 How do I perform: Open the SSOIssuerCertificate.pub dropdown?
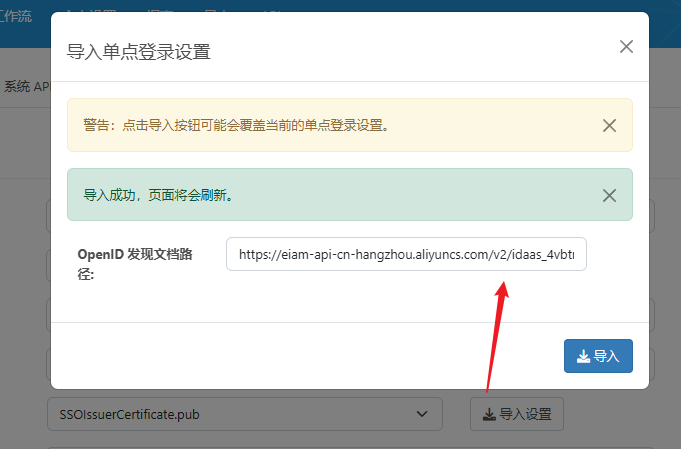[244, 413]
